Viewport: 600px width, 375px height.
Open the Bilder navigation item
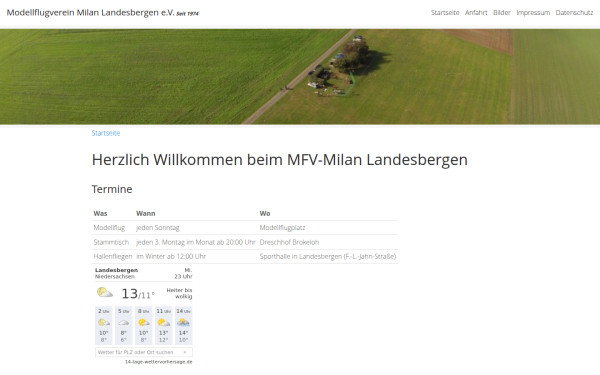pyautogui.click(x=502, y=13)
